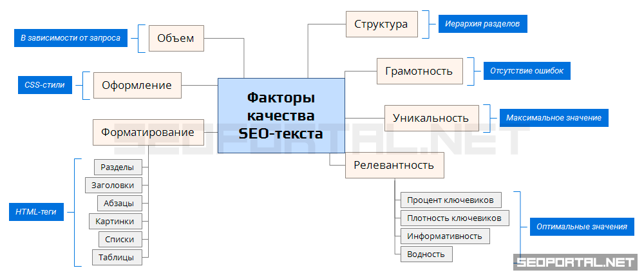Click the blue callout В зависимости от запроса
Viewport: 644px width, 277px height.
click(x=71, y=38)
